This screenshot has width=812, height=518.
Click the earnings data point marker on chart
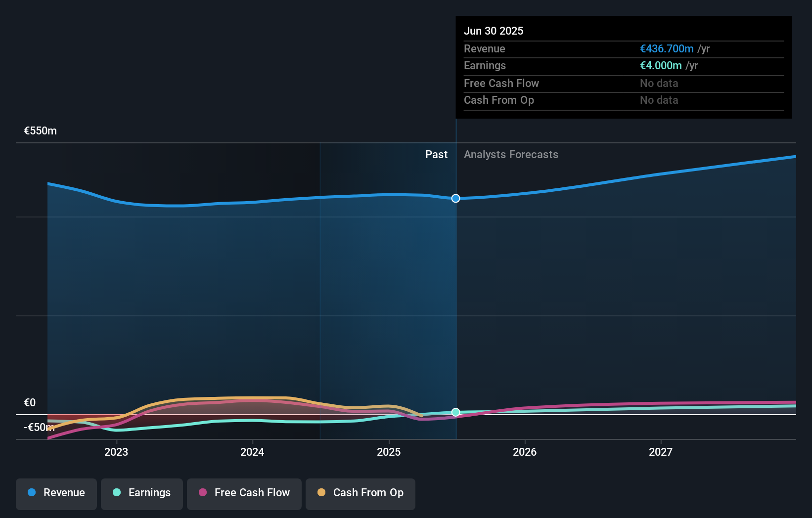point(455,412)
